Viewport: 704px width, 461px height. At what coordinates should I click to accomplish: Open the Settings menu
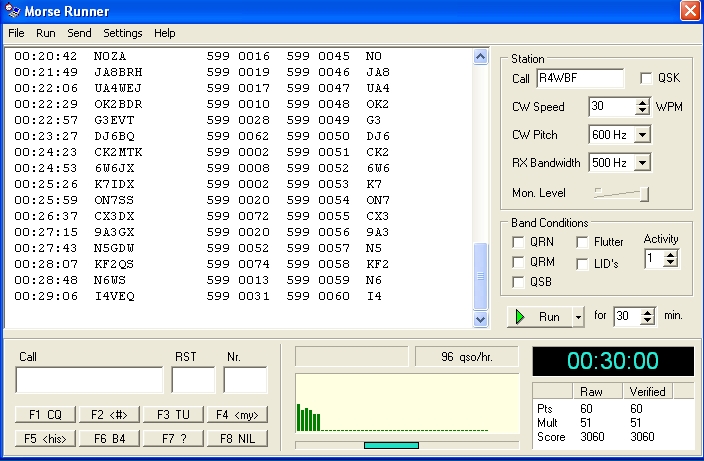pos(123,33)
